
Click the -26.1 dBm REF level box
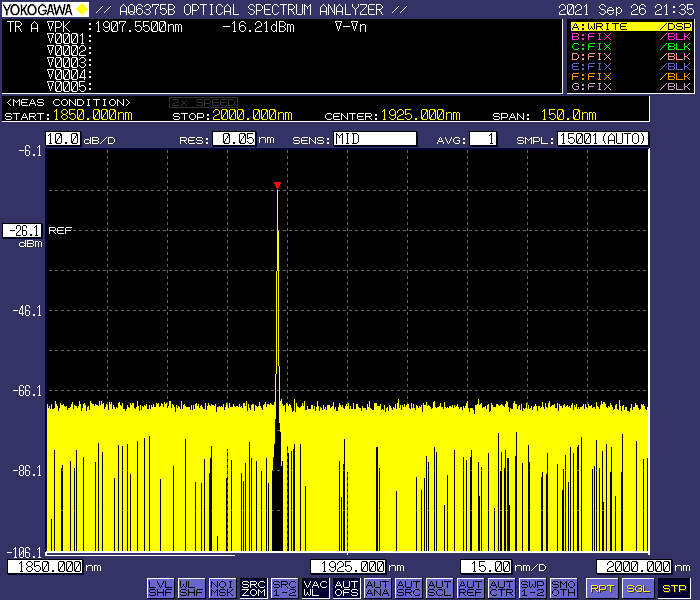pyautogui.click(x=21, y=230)
